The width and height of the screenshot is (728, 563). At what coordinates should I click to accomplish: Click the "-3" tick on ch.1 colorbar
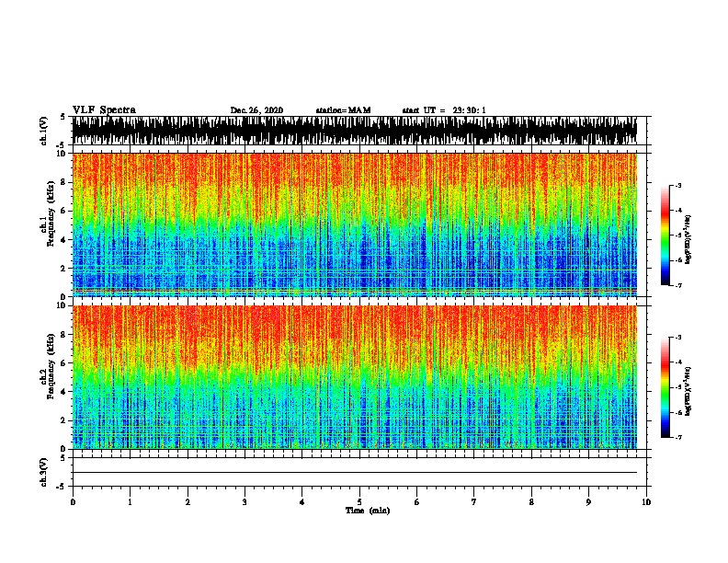[x=677, y=186]
